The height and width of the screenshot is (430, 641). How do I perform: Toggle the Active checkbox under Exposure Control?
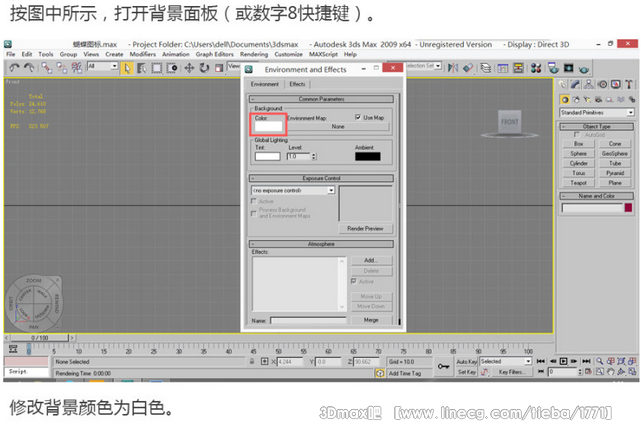tap(254, 201)
